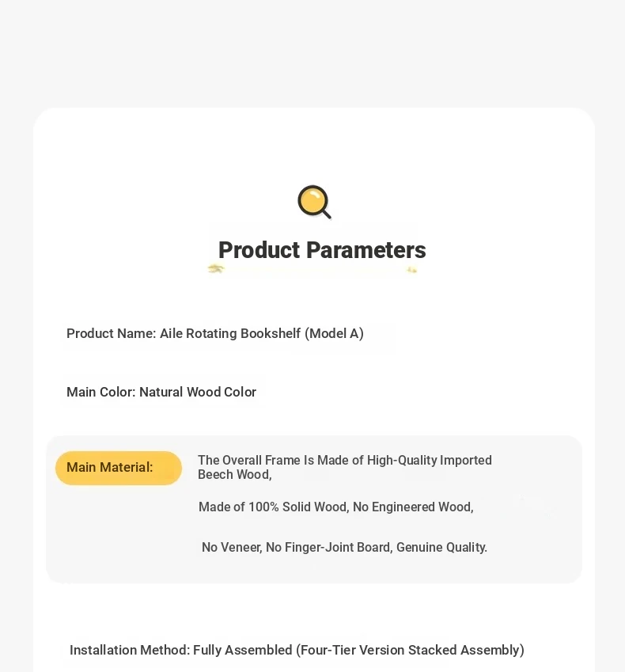Click the (Model A) text in product name

click(x=334, y=333)
